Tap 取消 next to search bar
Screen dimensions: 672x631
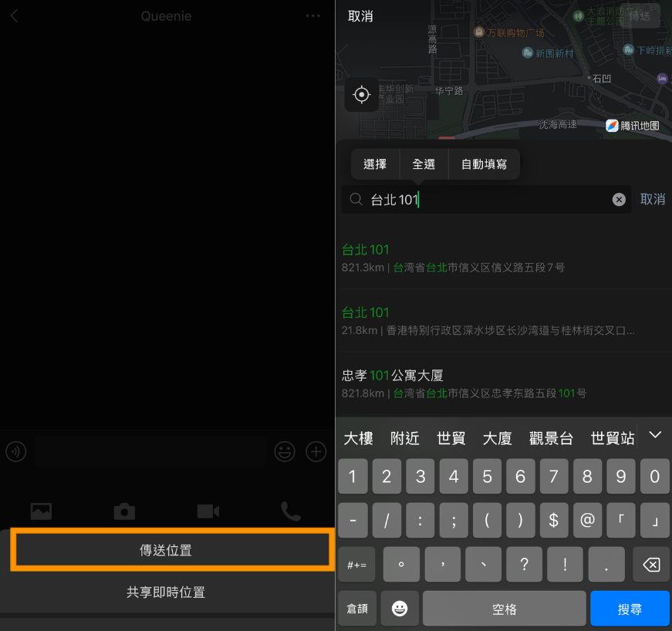(653, 199)
